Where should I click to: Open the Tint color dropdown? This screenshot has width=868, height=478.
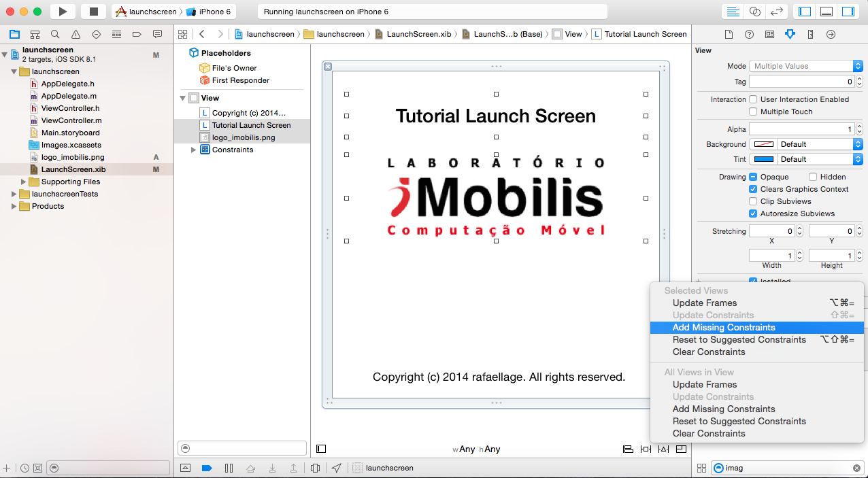tap(820, 159)
